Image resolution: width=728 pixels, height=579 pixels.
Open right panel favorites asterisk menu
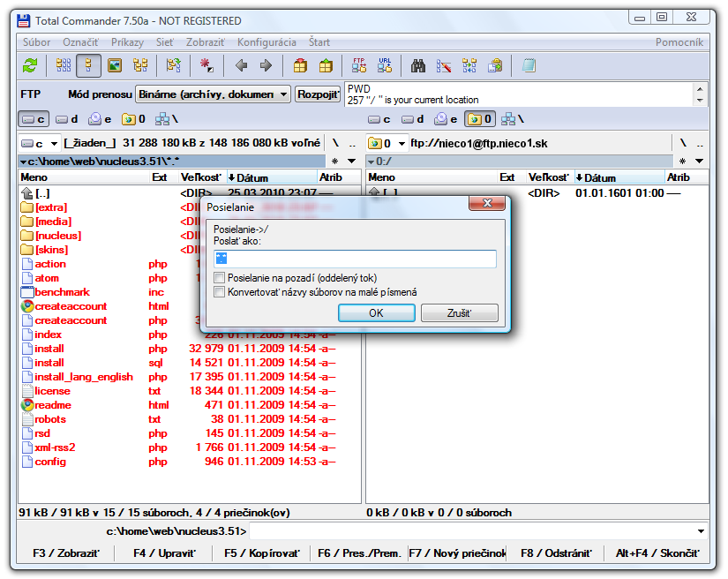tap(682, 162)
